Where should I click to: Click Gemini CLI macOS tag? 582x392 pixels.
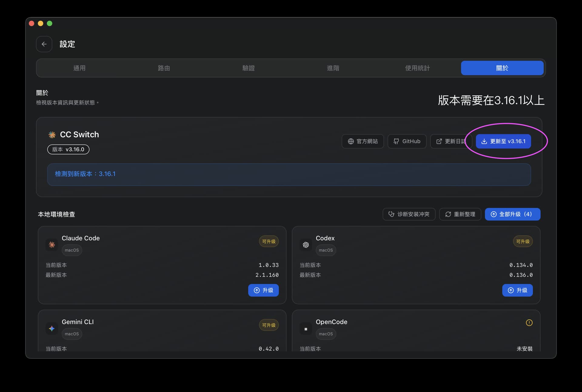pos(72,334)
